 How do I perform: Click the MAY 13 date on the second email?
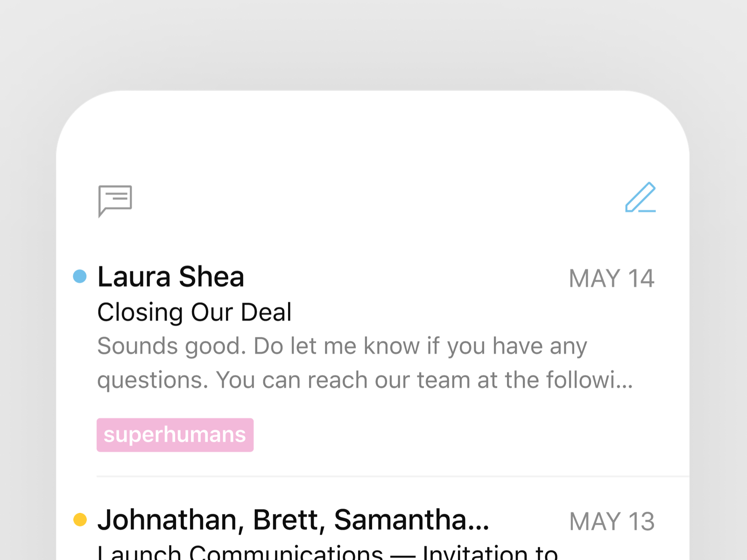pyautogui.click(x=612, y=520)
